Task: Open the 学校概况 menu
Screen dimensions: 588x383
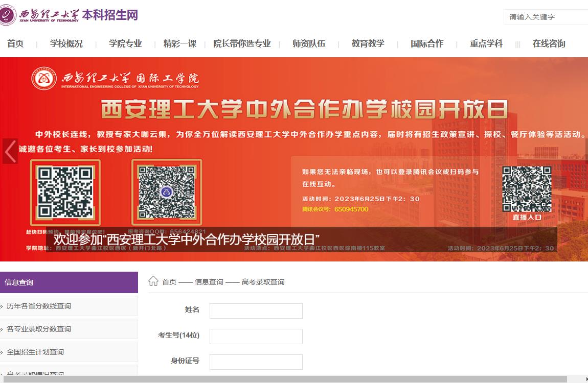Action: coord(66,43)
